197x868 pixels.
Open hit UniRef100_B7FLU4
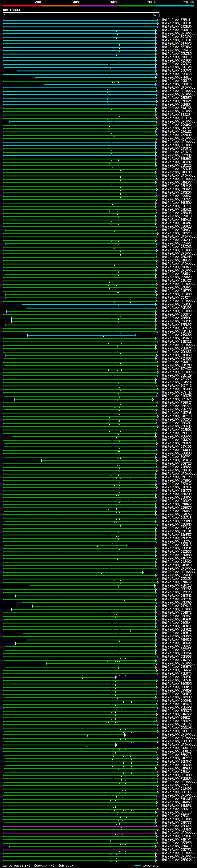tap(177, 20)
